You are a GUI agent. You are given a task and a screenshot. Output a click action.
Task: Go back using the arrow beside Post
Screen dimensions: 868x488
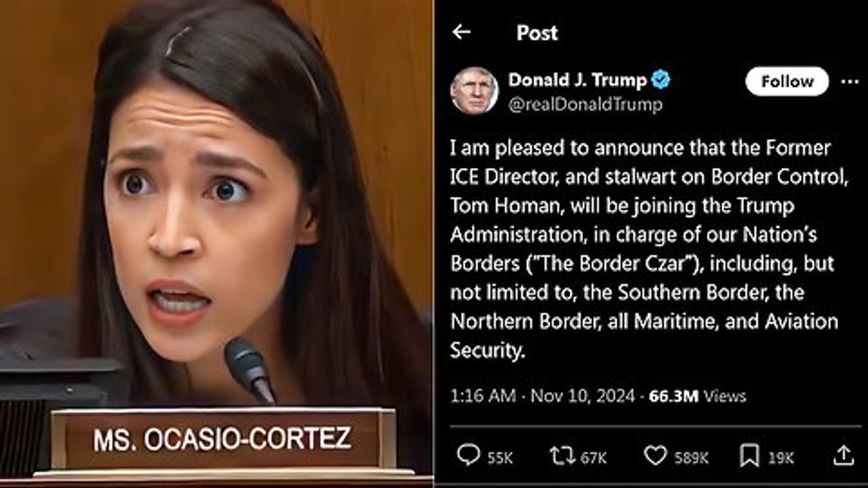(x=461, y=32)
